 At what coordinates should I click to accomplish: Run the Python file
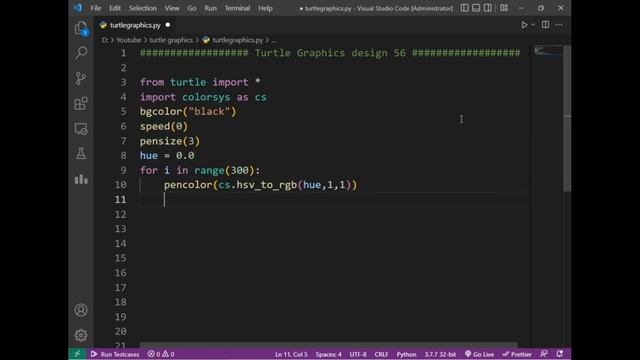[524, 25]
